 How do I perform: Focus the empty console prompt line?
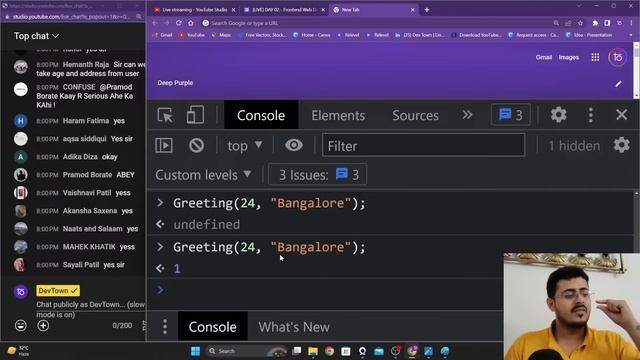[x=327, y=290]
